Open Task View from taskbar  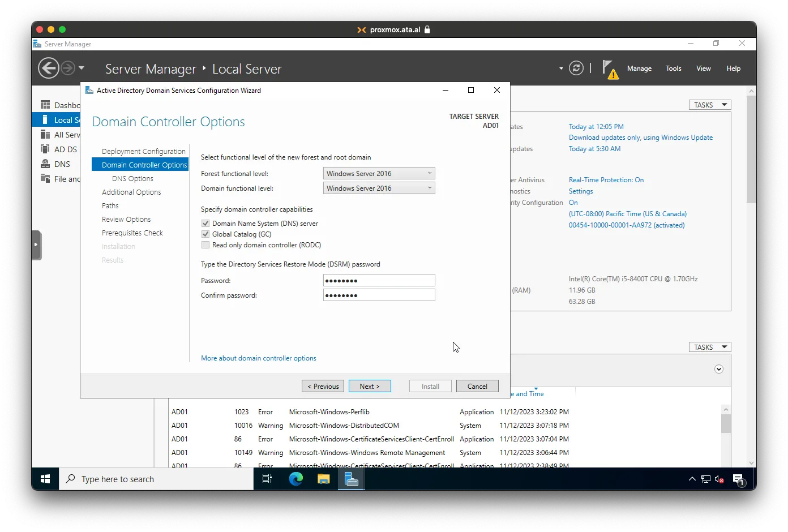[267, 479]
